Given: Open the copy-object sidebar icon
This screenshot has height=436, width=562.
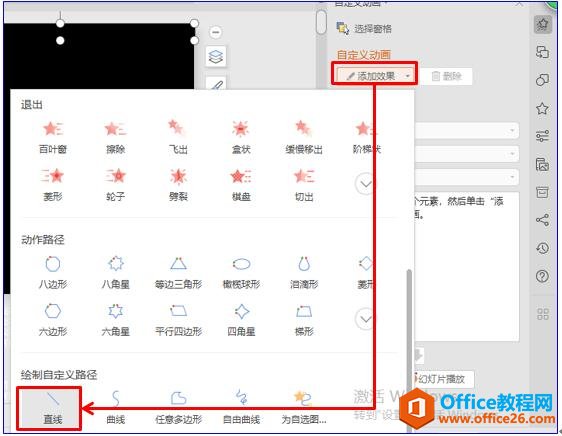Looking at the screenshot, I should point(542,52).
